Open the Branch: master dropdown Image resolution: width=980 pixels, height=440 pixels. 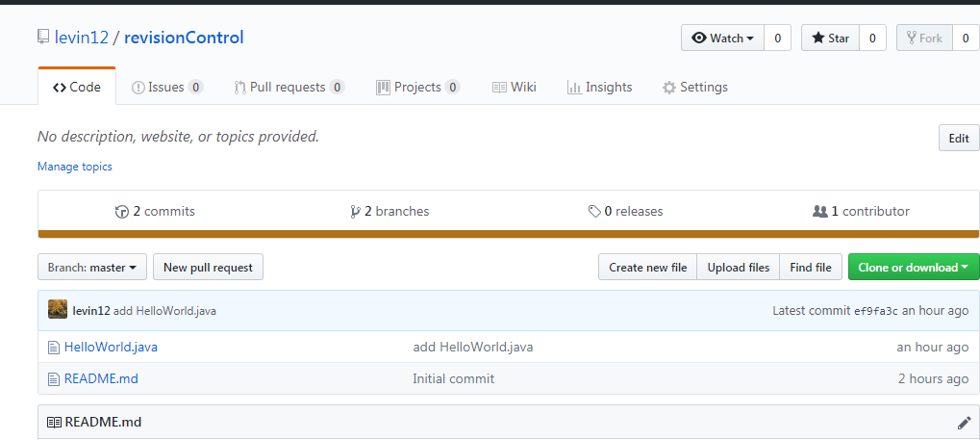point(92,268)
